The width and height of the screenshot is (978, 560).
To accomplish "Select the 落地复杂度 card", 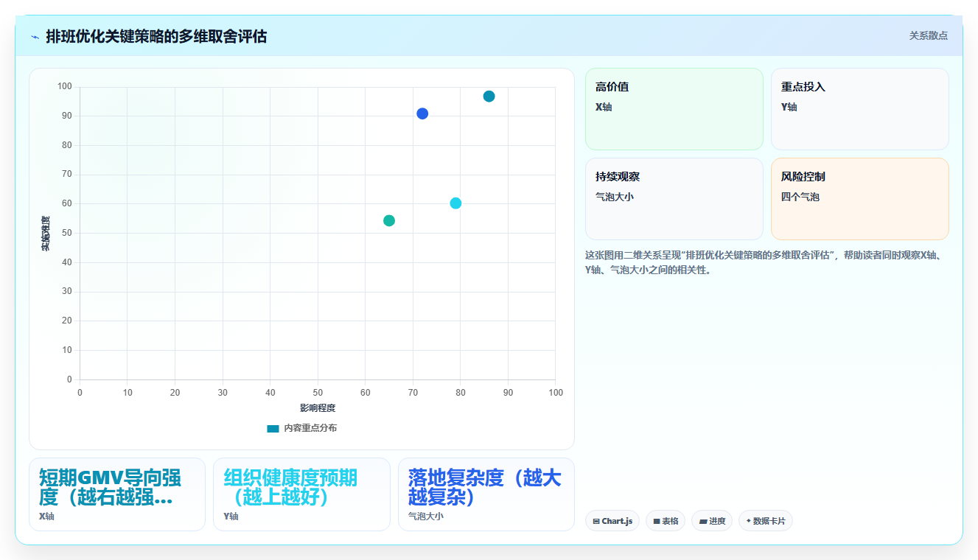I will [x=486, y=494].
